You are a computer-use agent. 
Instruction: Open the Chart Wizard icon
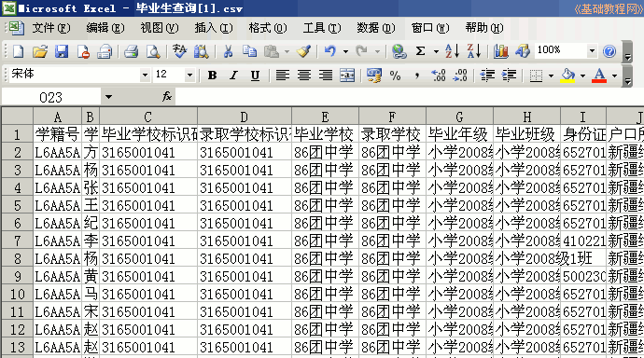click(500, 51)
